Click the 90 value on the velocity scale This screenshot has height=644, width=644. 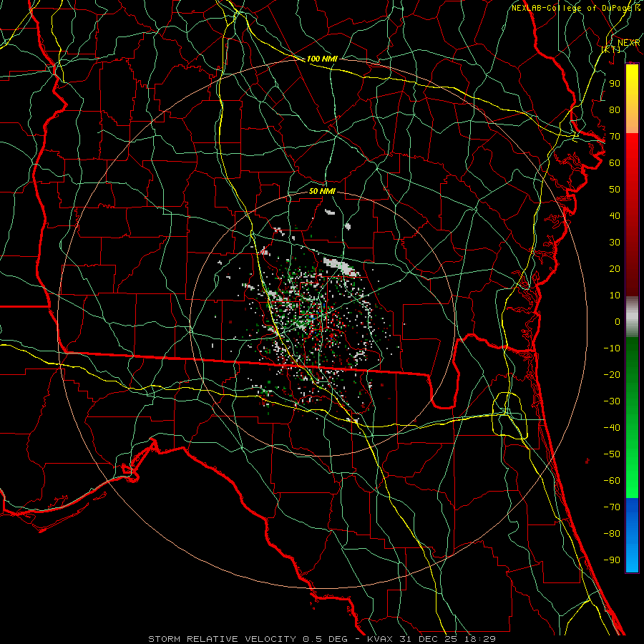[615, 84]
